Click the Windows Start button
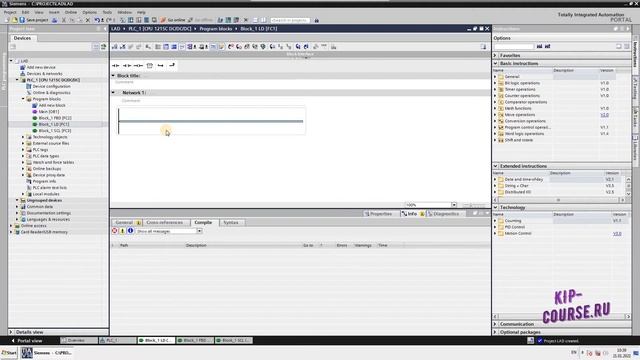The image size is (640, 360). 9,353
